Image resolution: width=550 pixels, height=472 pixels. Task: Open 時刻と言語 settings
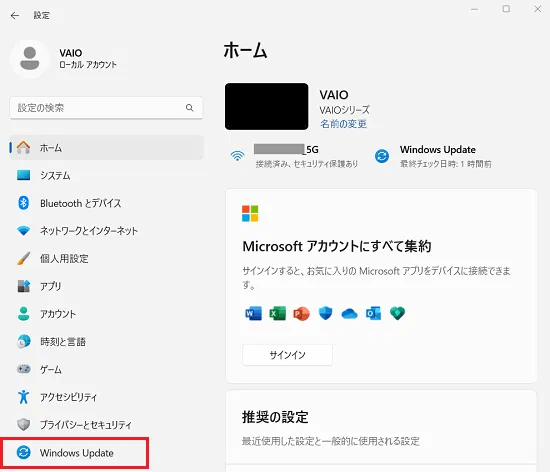click(107, 341)
